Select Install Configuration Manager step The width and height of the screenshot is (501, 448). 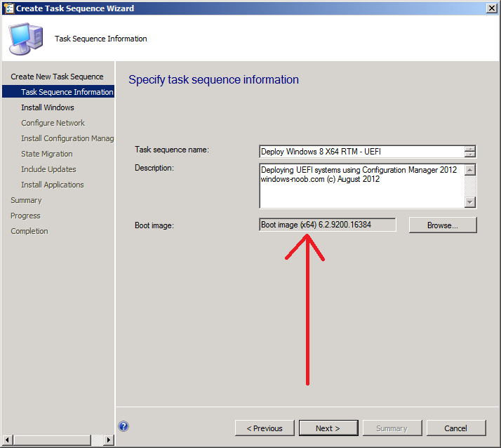67,138
